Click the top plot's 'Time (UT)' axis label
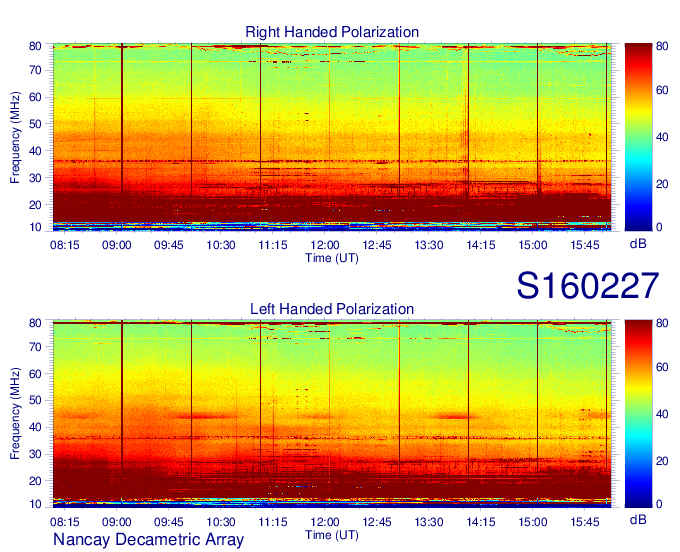 coord(332,258)
